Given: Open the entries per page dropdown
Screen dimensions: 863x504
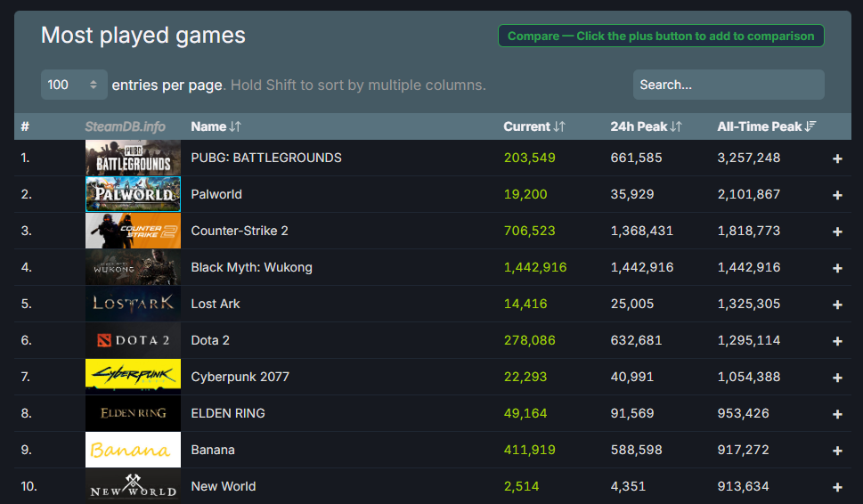Looking at the screenshot, I should [x=73, y=85].
